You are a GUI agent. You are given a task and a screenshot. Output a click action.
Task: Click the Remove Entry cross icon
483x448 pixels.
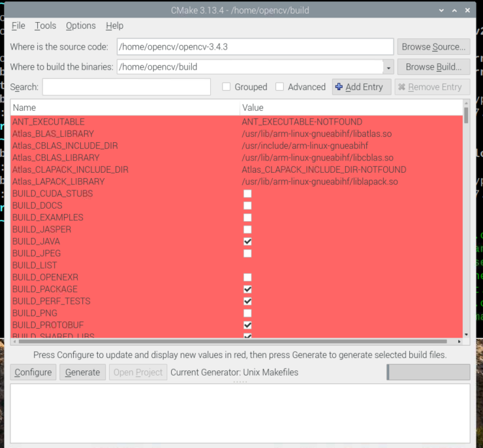401,87
